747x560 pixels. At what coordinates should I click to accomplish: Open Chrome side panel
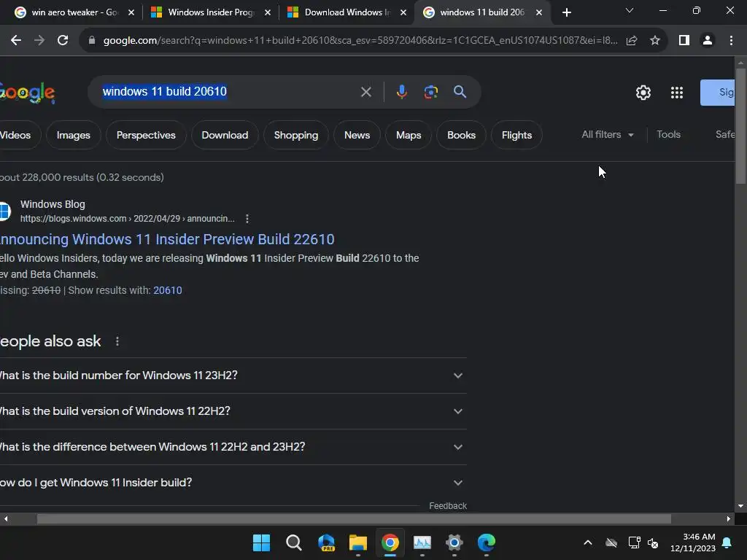[684, 41]
